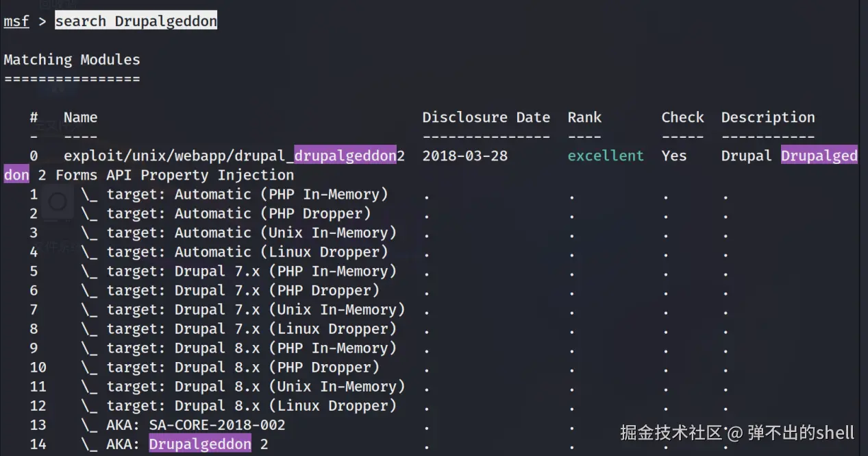The height and width of the screenshot is (456, 868).
Task: Click the 2018-03-28 disclosure date
Action: point(465,156)
